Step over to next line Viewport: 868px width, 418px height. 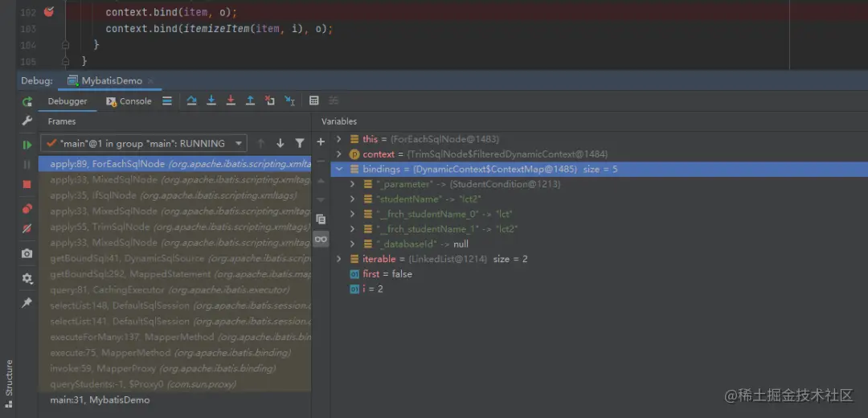pyautogui.click(x=191, y=100)
